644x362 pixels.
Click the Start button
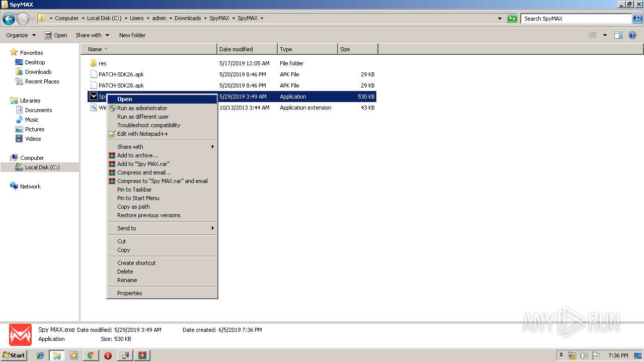pos(14,355)
